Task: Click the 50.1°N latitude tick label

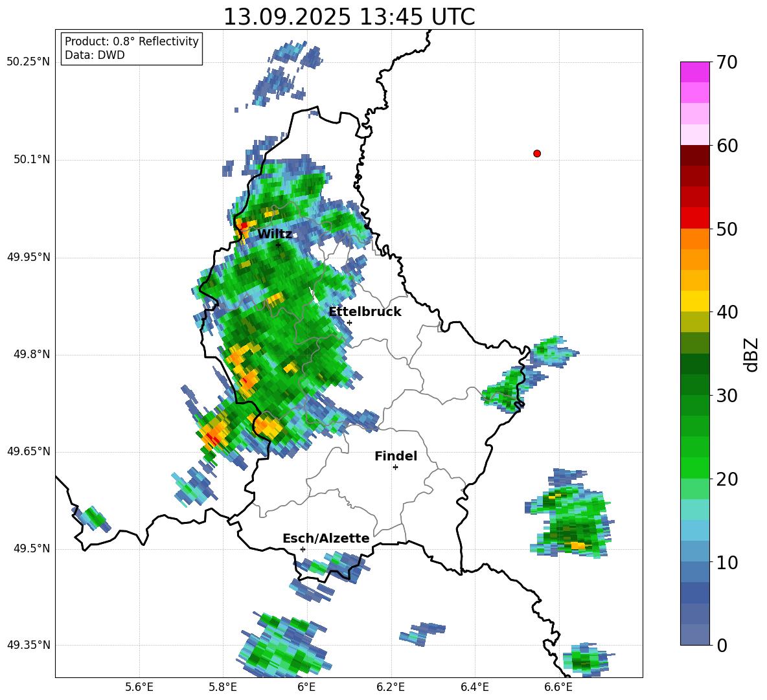Action: 32,159
